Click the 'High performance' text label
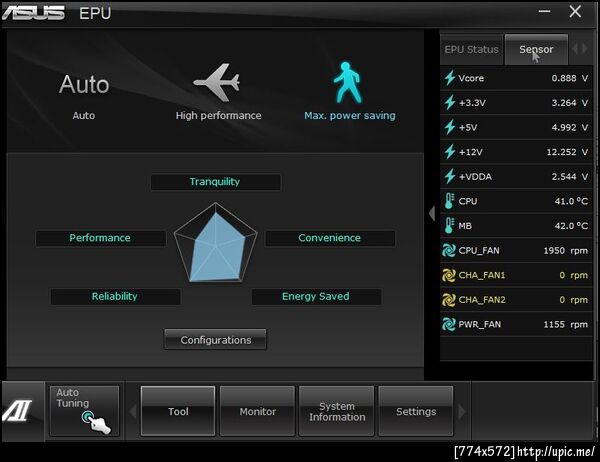 [218, 116]
